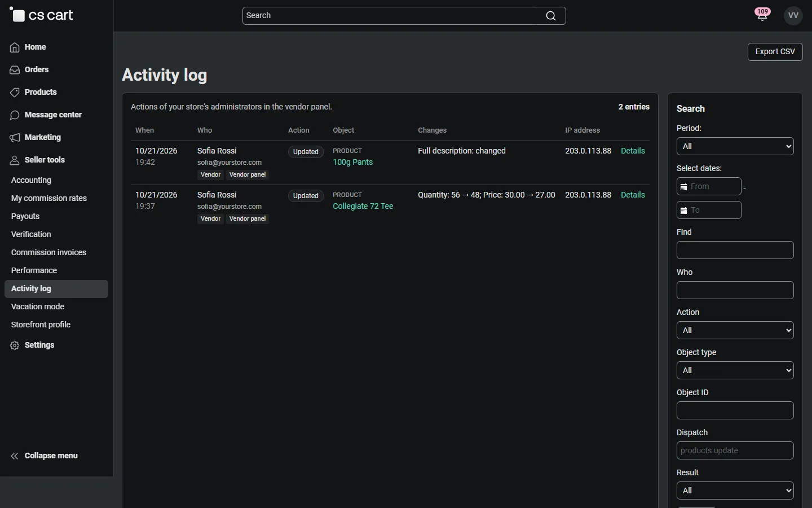
Task: Open Details for Collegiate 72 Tee entry
Action: tap(633, 195)
